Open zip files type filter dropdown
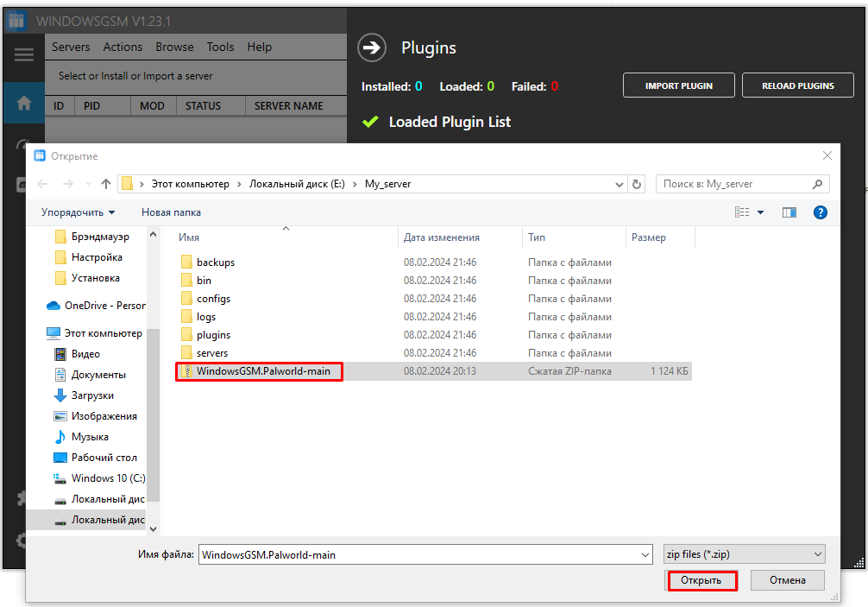This screenshot has height=607, width=868. [x=745, y=553]
